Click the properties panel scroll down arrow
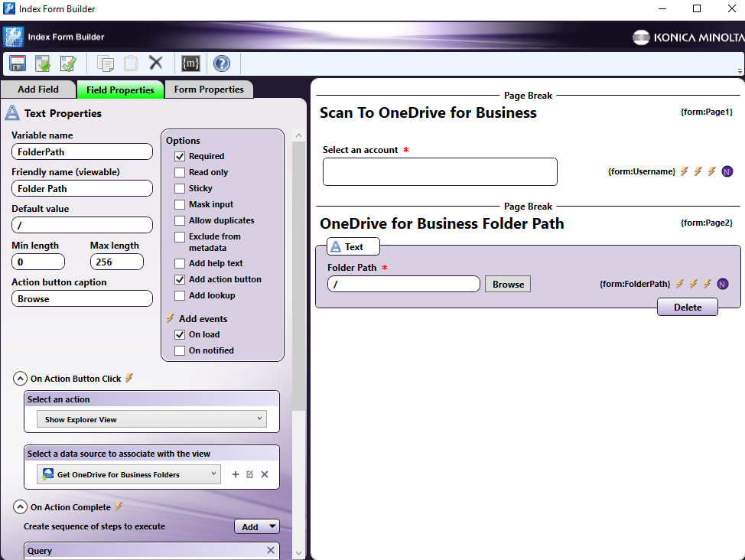 [298, 553]
